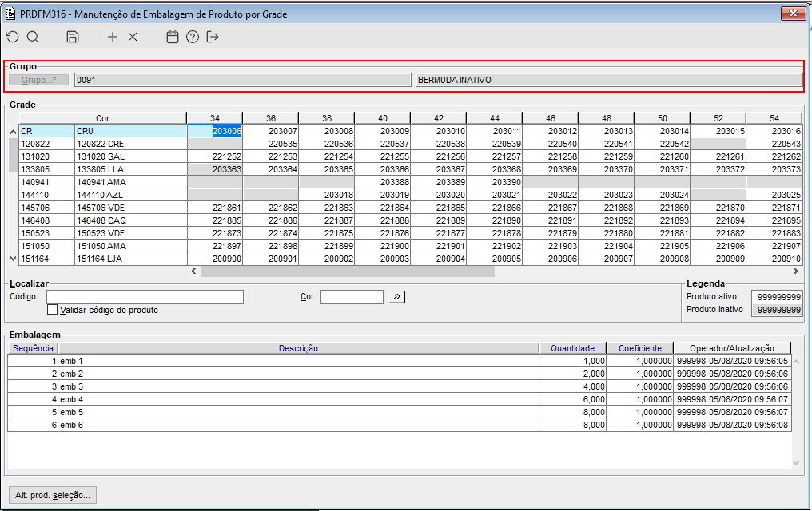Click cell 200910 in grade
This screenshot has width=812, height=511.
774,259
